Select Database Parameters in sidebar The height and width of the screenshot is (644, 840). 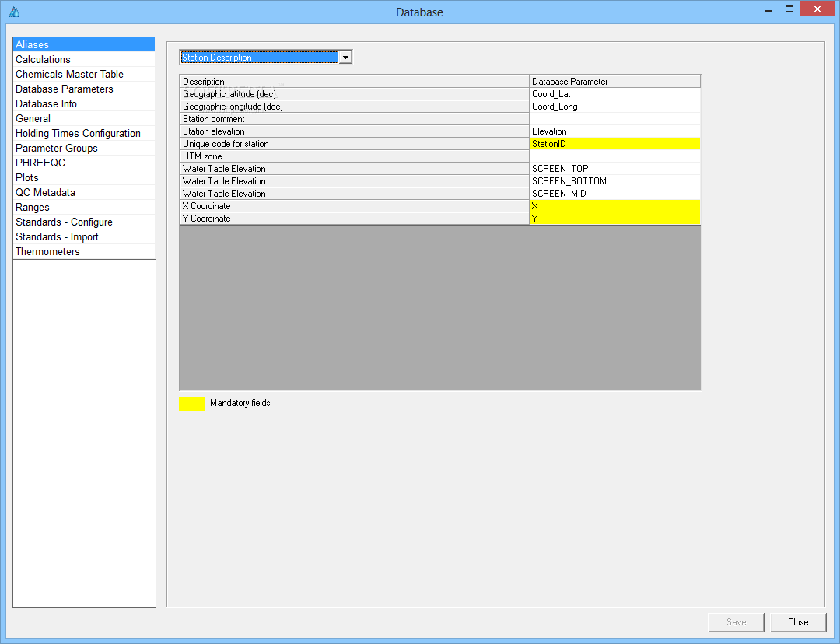84,89
